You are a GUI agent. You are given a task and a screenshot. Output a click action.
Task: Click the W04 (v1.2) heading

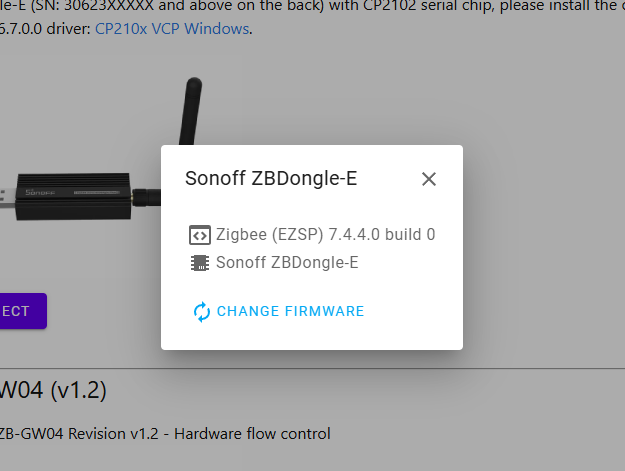click(x=53, y=389)
